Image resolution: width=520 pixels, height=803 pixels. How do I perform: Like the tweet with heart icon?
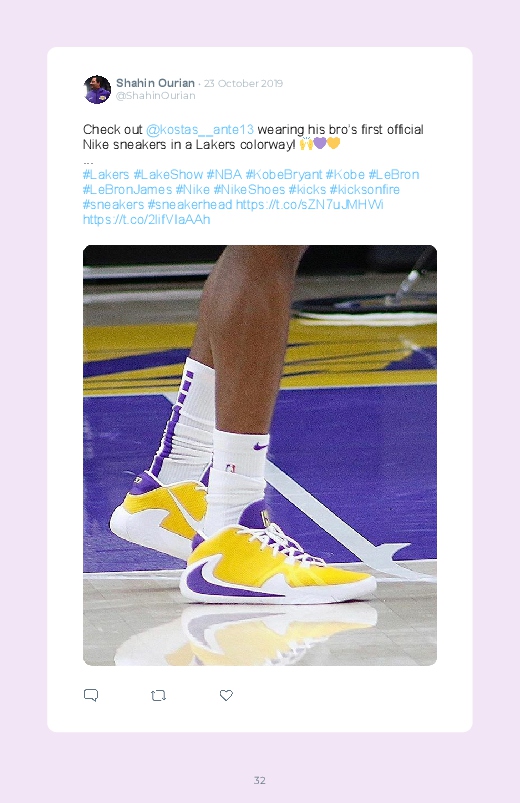[226, 695]
